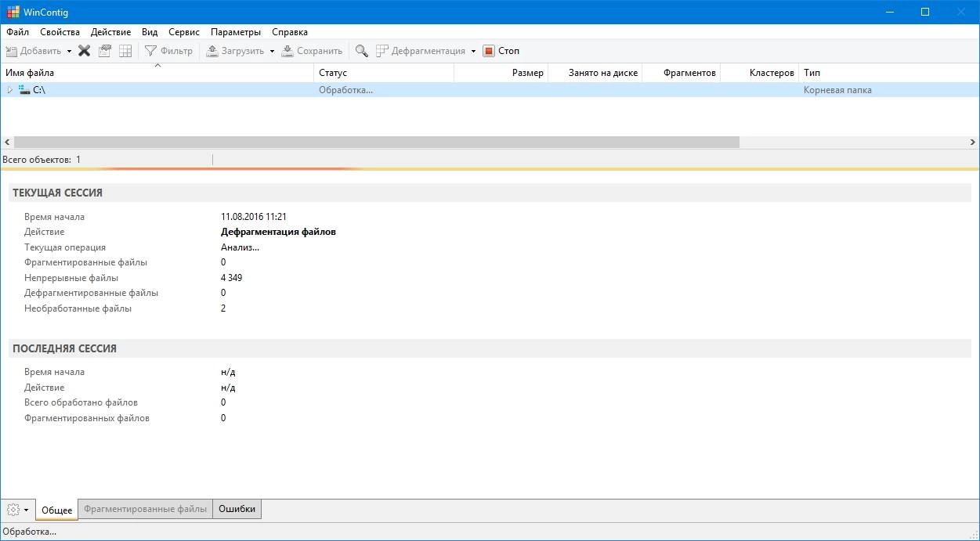Image resolution: width=980 pixels, height=541 pixels.
Task: Open the Сервис menu
Action: [x=184, y=32]
